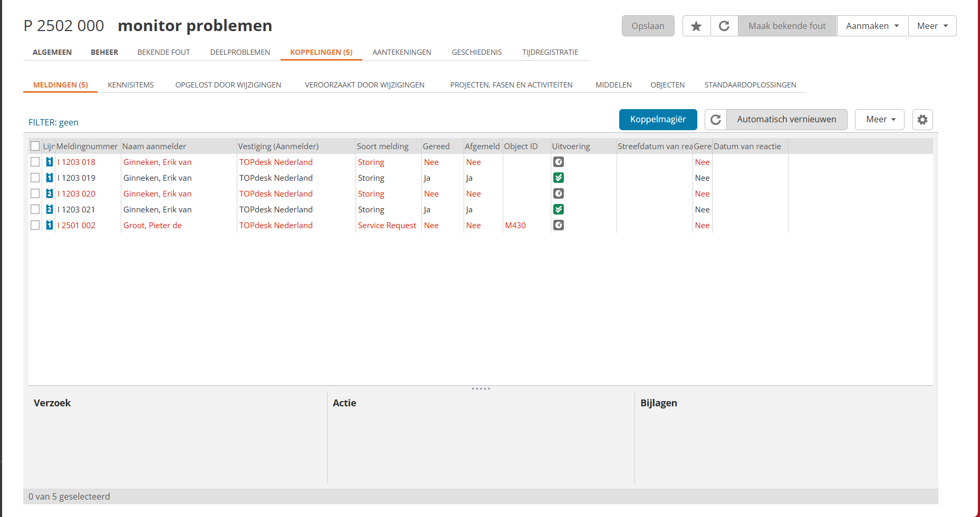This screenshot has width=980, height=517.
Task: Refresh list with icon next to Automatisch vernieuwen
Action: click(x=716, y=120)
